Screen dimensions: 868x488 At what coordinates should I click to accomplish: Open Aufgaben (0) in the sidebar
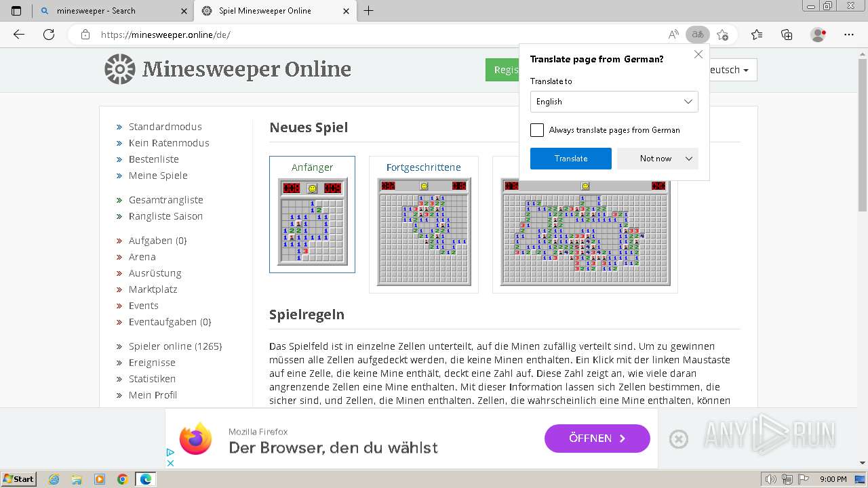pos(157,241)
